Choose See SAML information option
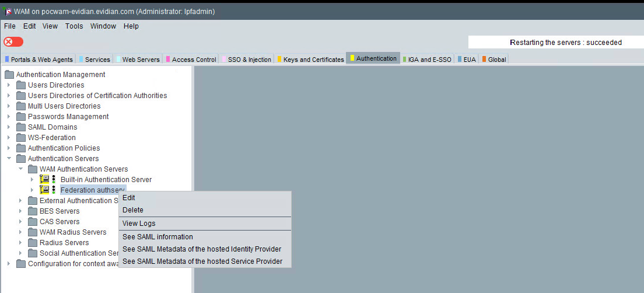 [x=157, y=237]
